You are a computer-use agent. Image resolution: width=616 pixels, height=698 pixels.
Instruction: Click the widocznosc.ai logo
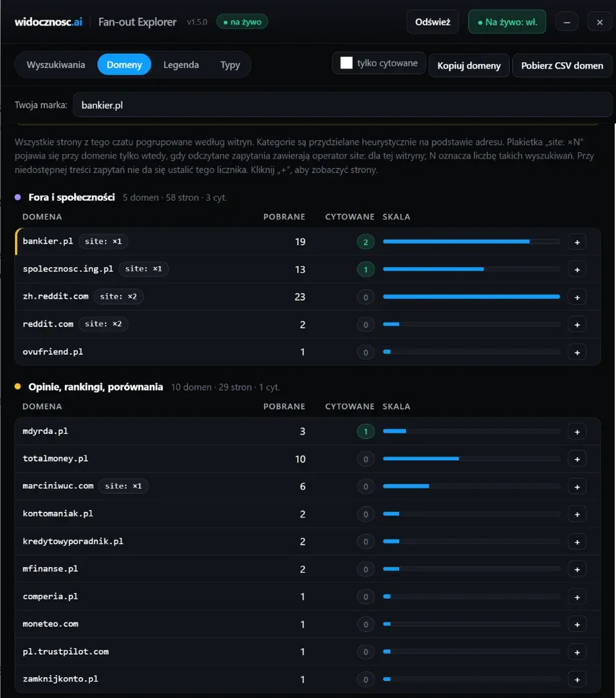tap(48, 22)
